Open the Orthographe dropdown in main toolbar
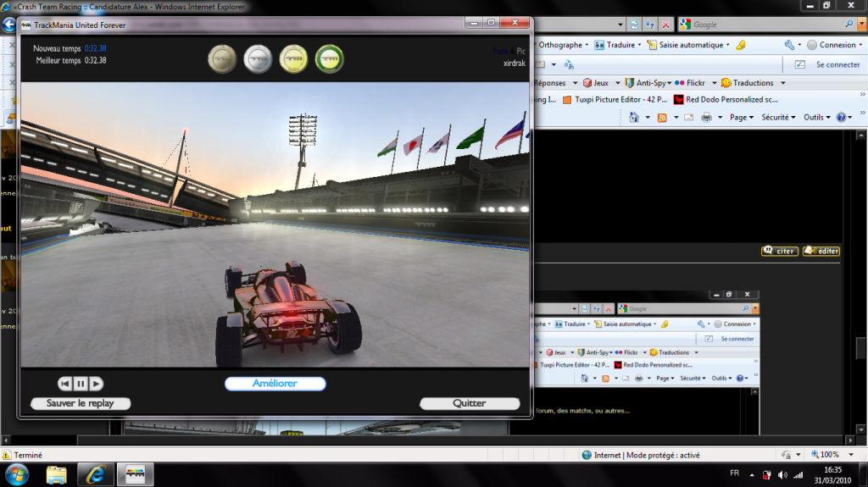This screenshot has width=868, height=487. pyautogui.click(x=587, y=45)
